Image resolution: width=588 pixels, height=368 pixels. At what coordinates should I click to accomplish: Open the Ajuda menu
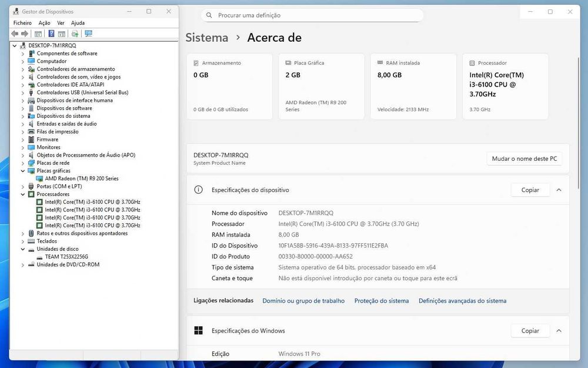pos(78,23)
